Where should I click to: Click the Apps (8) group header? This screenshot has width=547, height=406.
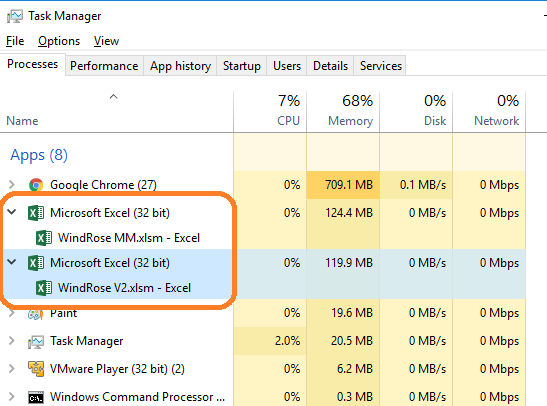[39, 155]
